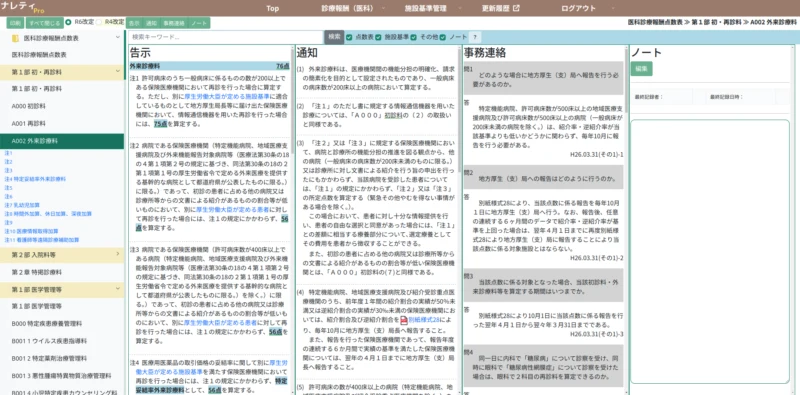Click the 75点 highlighted value in 注1

click(160, 124)
